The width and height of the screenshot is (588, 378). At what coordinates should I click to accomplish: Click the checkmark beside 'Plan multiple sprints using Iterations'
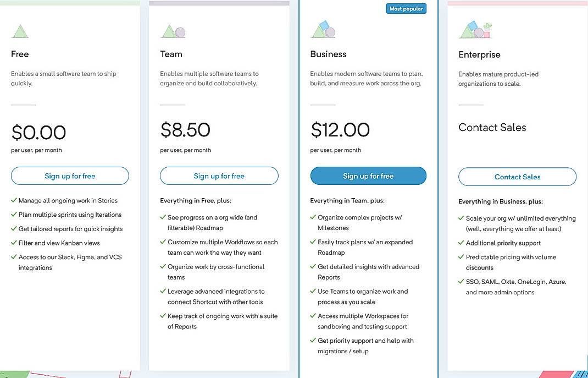click(13, 215)
